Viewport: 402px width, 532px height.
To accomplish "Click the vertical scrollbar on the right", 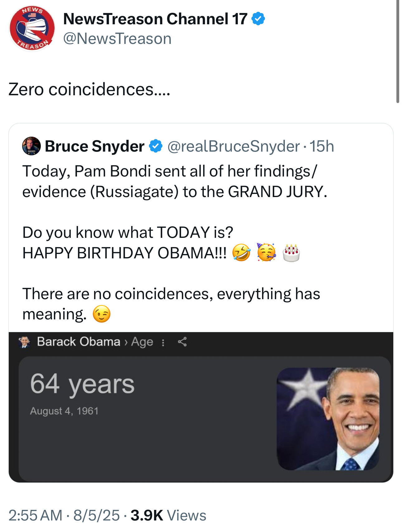I will point(398,51).
